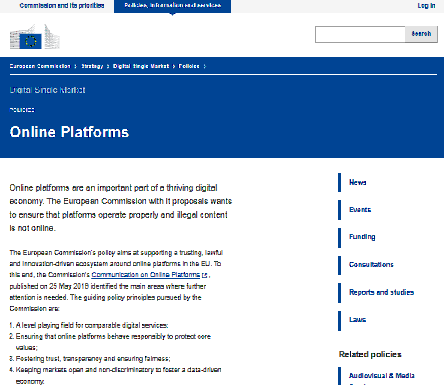Open the Consultations sidebar item
The image size is (444, 385).
[x=371, y=265]
